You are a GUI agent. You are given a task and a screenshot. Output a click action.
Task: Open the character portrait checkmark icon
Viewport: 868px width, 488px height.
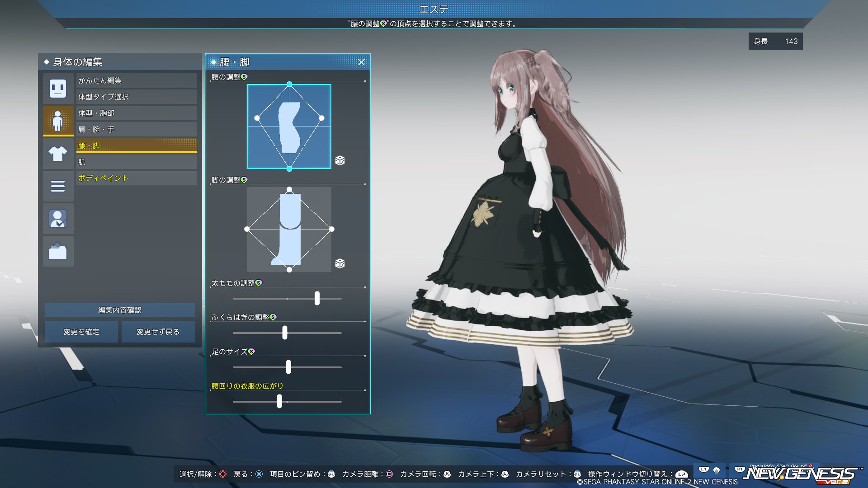click(x=58, y=219)
